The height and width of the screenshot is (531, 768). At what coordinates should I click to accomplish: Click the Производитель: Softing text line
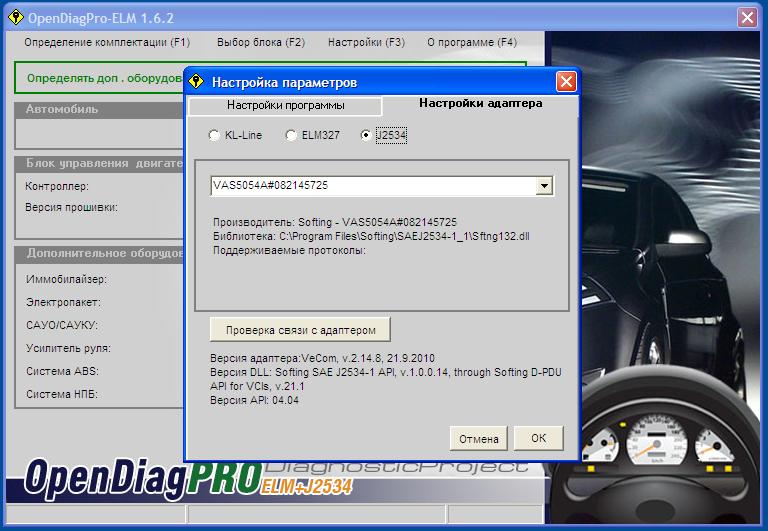pos(335,222)
